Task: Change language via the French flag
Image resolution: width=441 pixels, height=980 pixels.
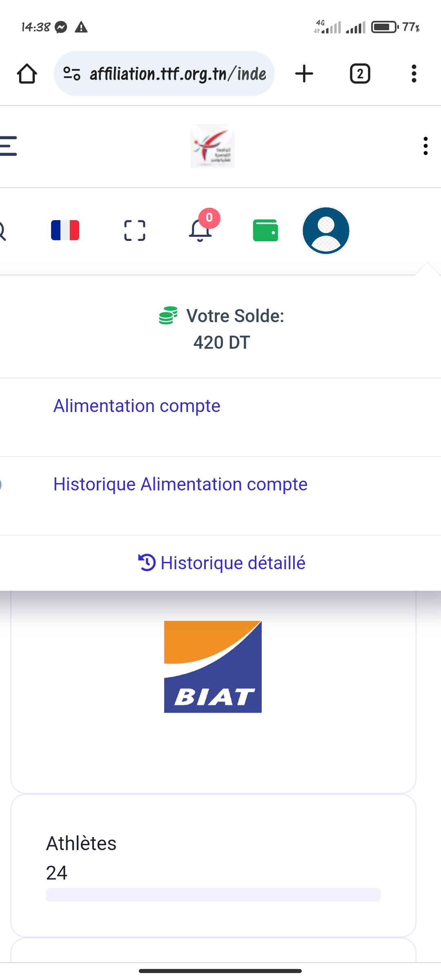Action: point(65,230)
